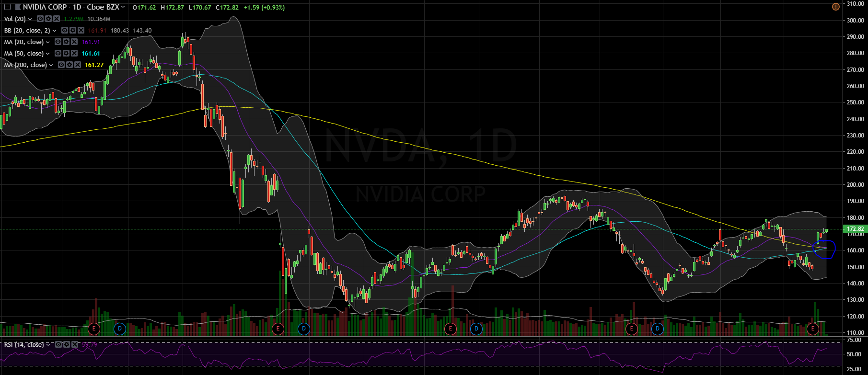Open settings gear for Vol (20) indicator
Viewport: 868px width, 375px height.
48,19
